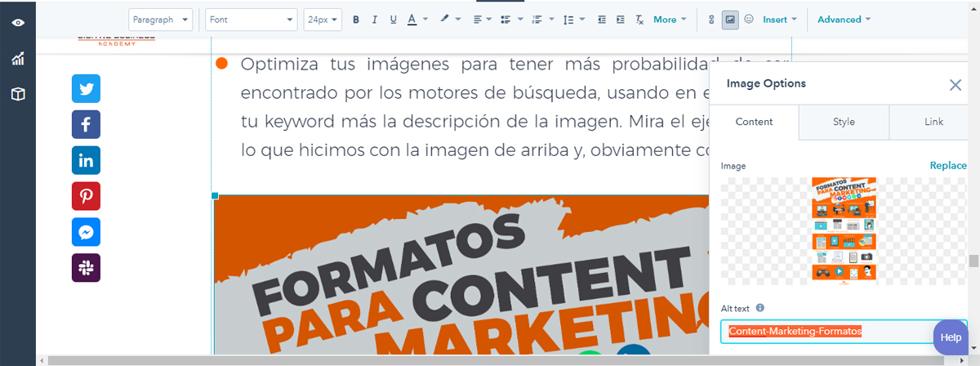Click the Replace image link
Image resolution: width=980 pixels, height=366 pixels.
[947, 166]
